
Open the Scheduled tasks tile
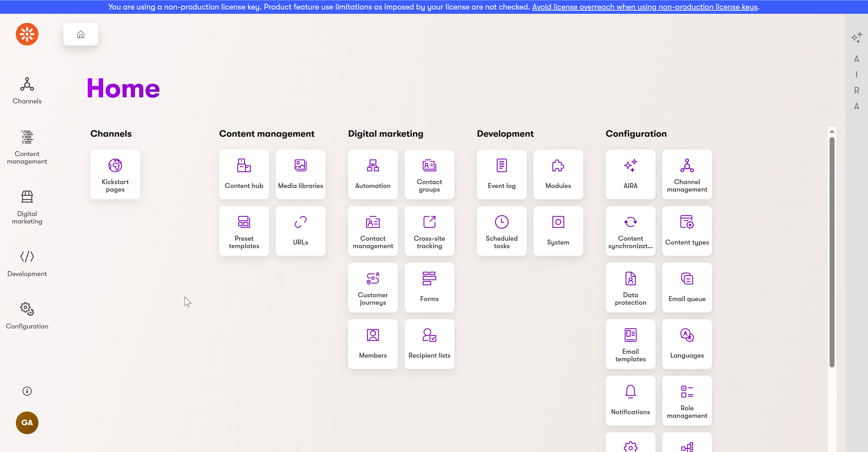click(x=501, y=231)
